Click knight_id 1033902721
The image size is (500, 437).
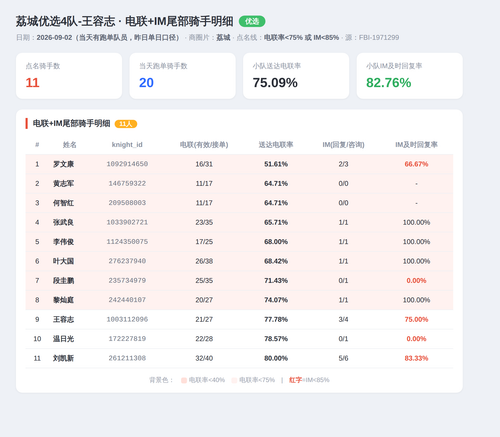tap(127, 222)
